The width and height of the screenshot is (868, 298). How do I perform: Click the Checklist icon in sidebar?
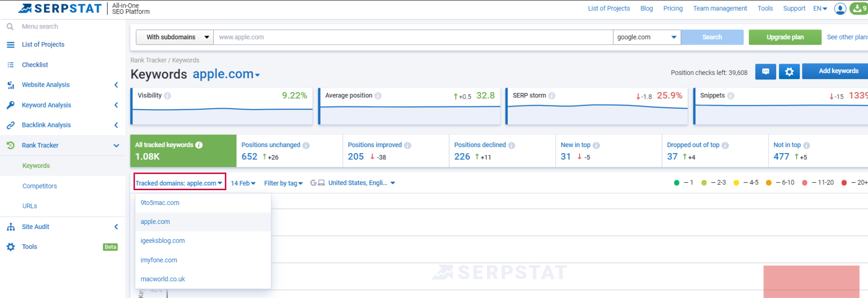click(x=10, y=65)
